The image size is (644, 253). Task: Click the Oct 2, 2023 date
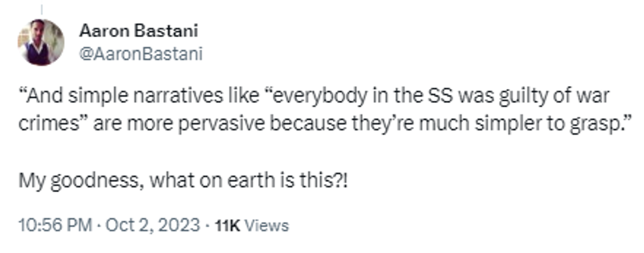[153, 225]
